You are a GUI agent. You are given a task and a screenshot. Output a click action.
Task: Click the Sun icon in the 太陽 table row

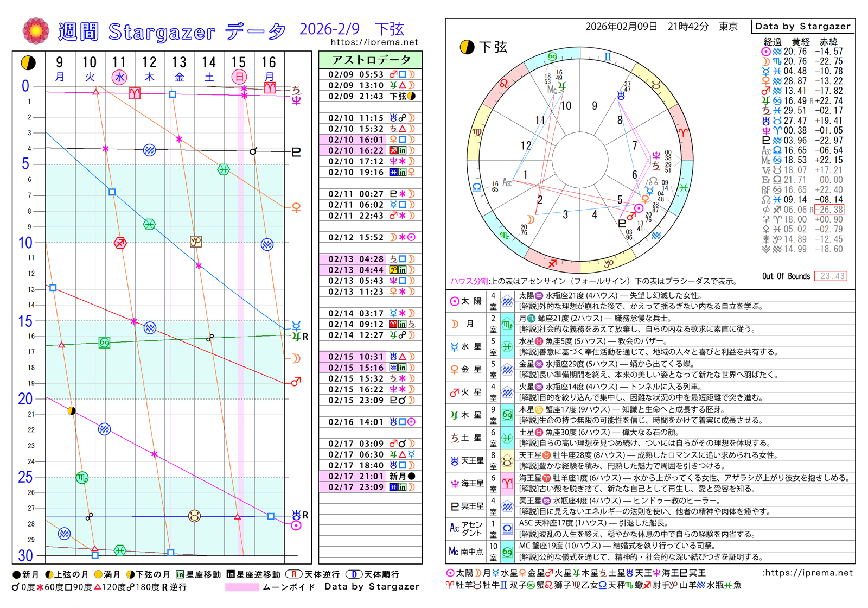455,301
